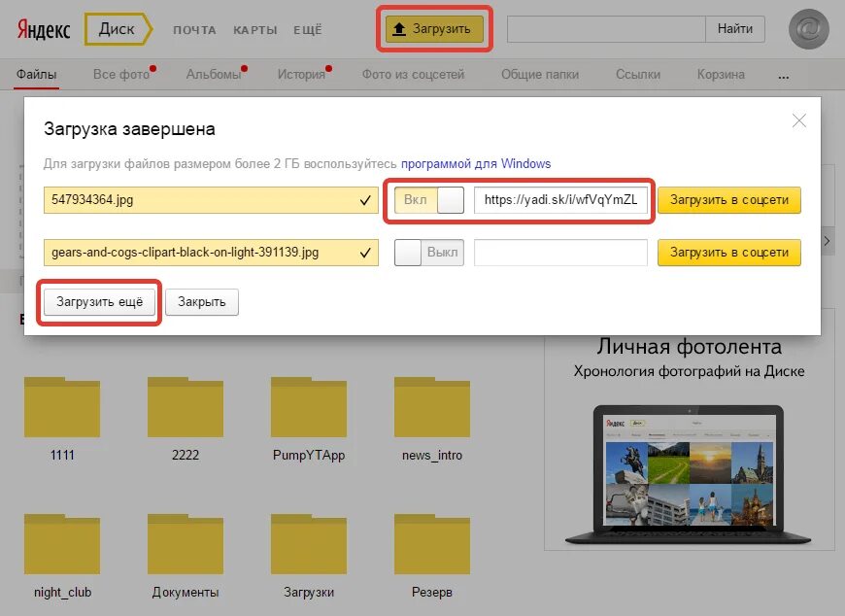
Task: Click the Загрузить upload button
Action: coord(434,28)
